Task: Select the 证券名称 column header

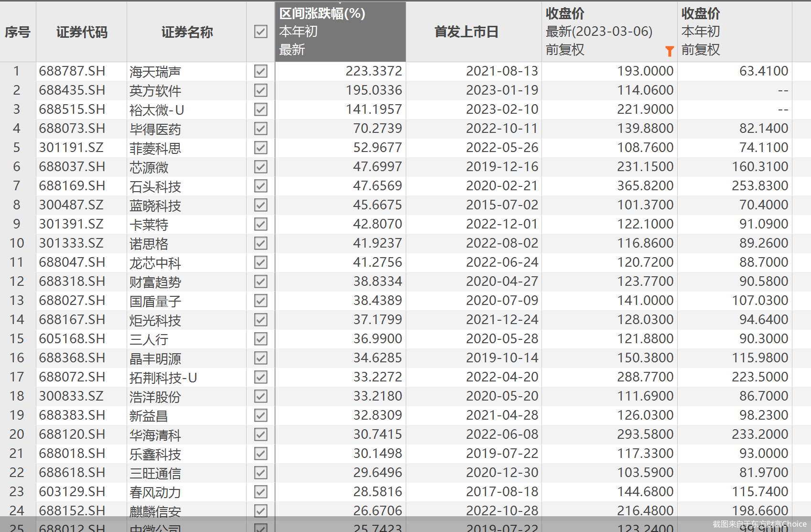Action: click(x=187, y=32)
